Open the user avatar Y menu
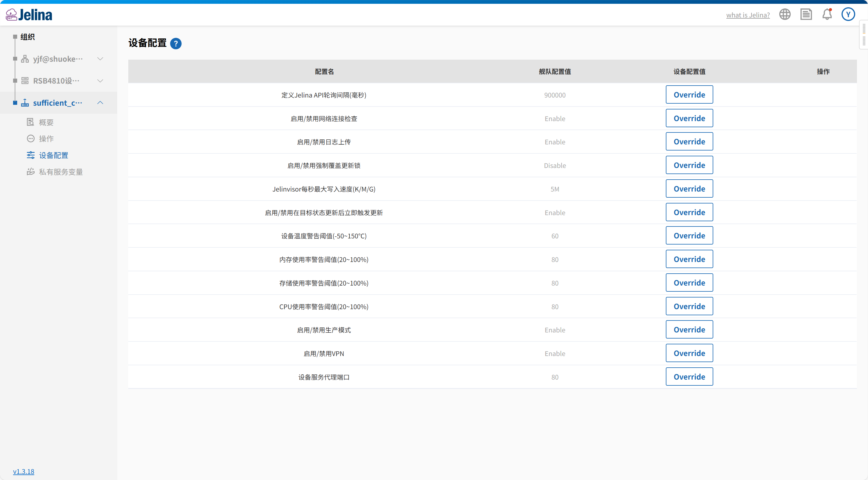This screenshot has height=480, width=868. (848, 15)
